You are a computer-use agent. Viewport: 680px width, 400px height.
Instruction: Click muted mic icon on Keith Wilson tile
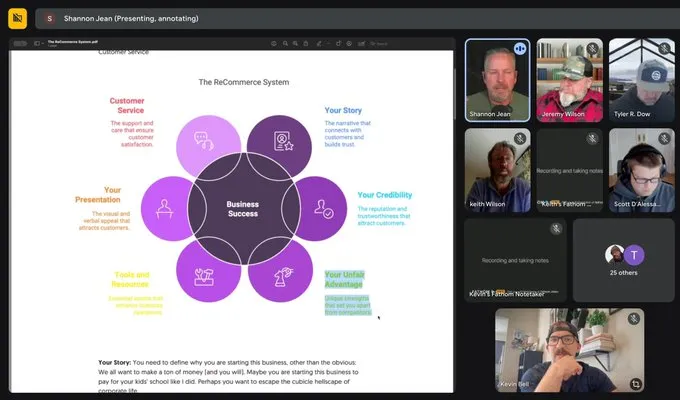click(x=520, y=139)
